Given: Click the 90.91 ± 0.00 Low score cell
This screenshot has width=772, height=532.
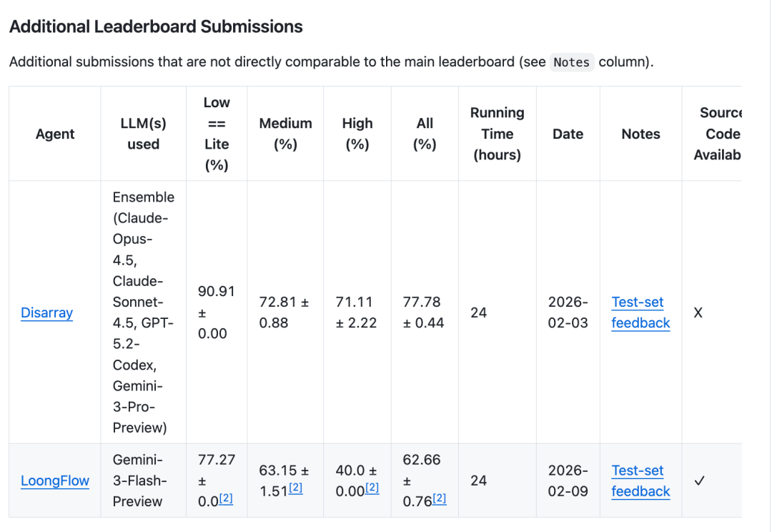Looking at the screenshot, I should [x=216, y=312].
